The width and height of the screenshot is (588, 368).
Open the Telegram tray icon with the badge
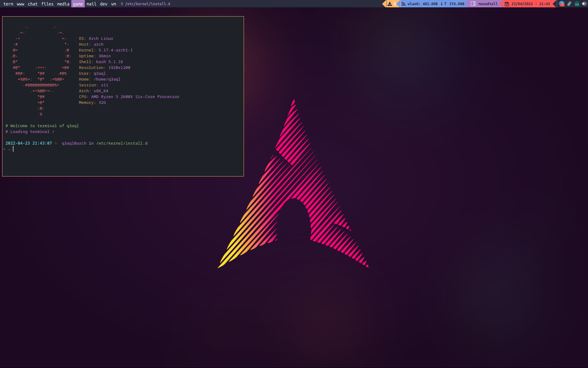click(562, 4)
